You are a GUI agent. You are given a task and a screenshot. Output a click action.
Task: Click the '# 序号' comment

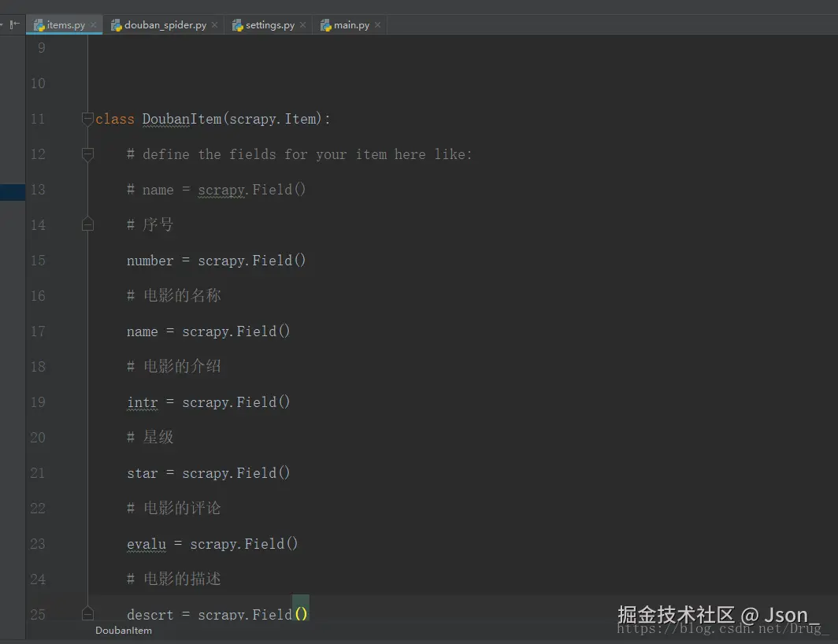click(150, 224)
